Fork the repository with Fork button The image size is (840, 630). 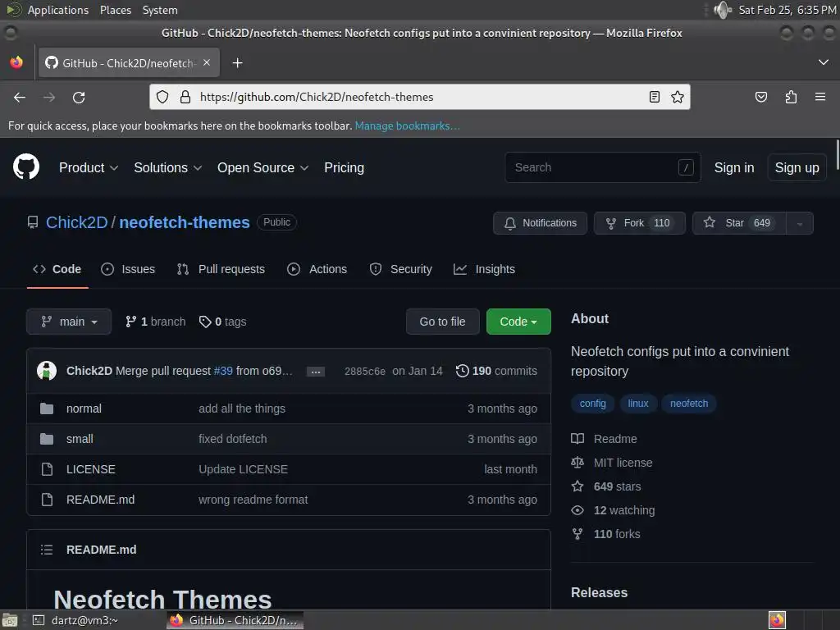pyautogui.click(x=640, y=223)
